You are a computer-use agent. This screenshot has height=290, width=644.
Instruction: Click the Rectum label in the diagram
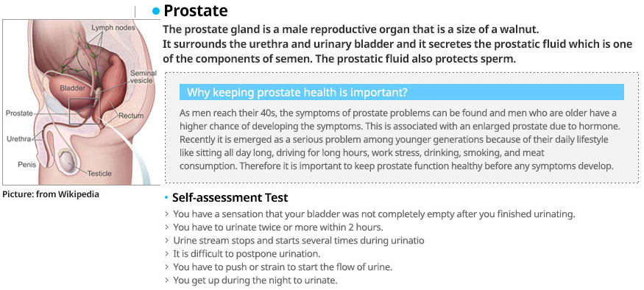click(x=131, y=116)
